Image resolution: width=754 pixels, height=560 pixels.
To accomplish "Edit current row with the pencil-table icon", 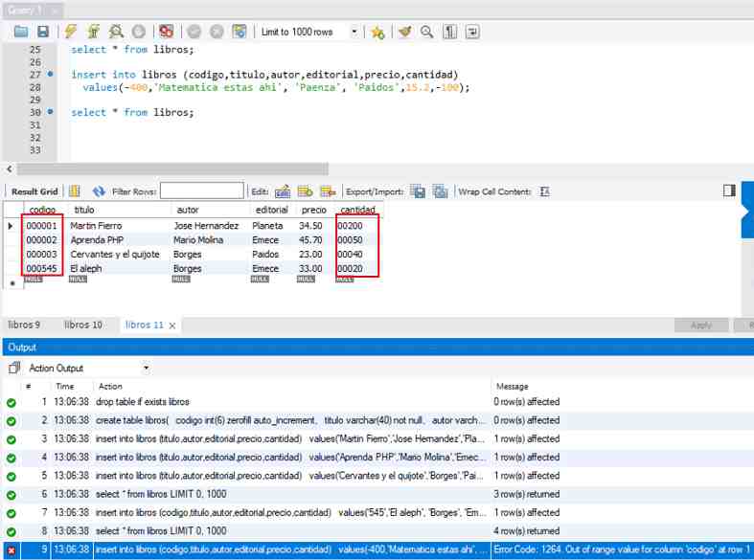I will click(283, 191).
